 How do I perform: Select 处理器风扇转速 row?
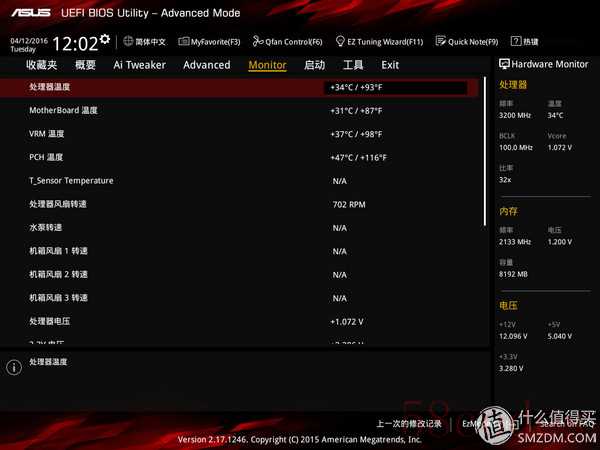239,204
